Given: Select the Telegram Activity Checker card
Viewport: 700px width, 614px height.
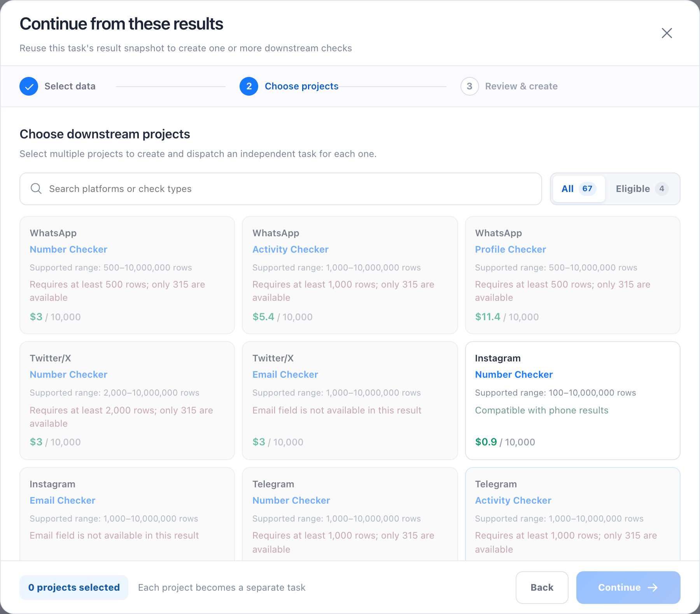Looking at the screenshot, I should [x=572, y=514].
